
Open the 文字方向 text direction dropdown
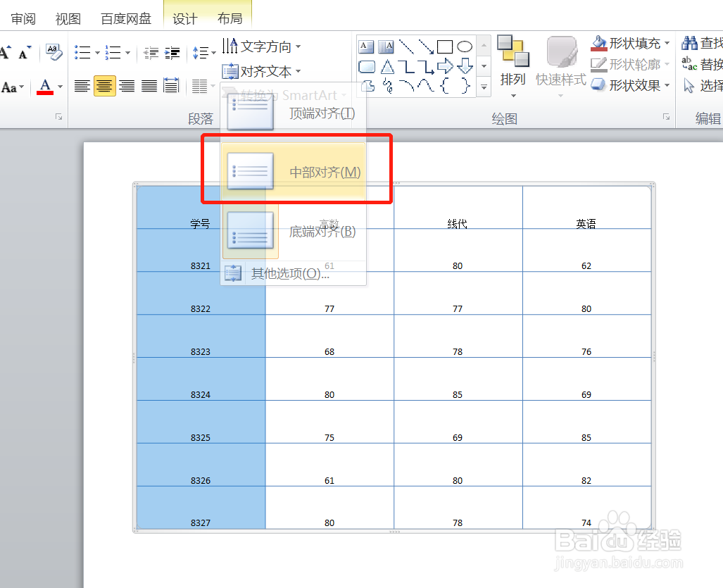click(261, 46)
